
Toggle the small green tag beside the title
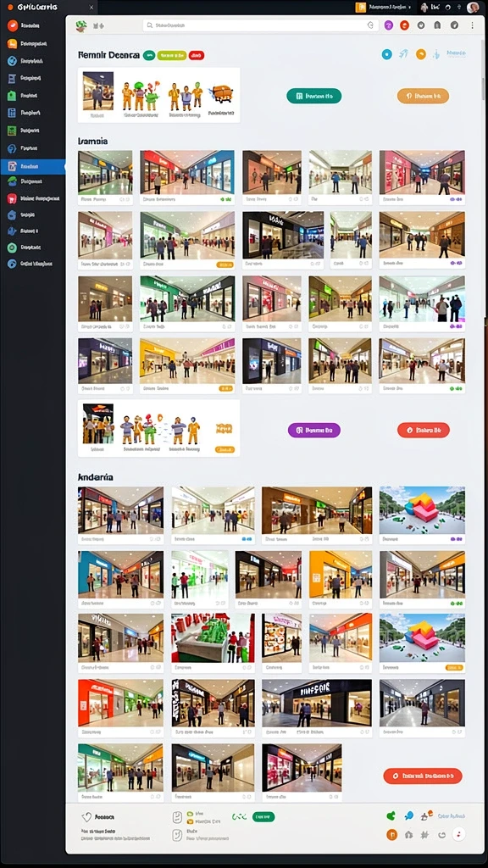pyautogui.click(x=149, y=55)
